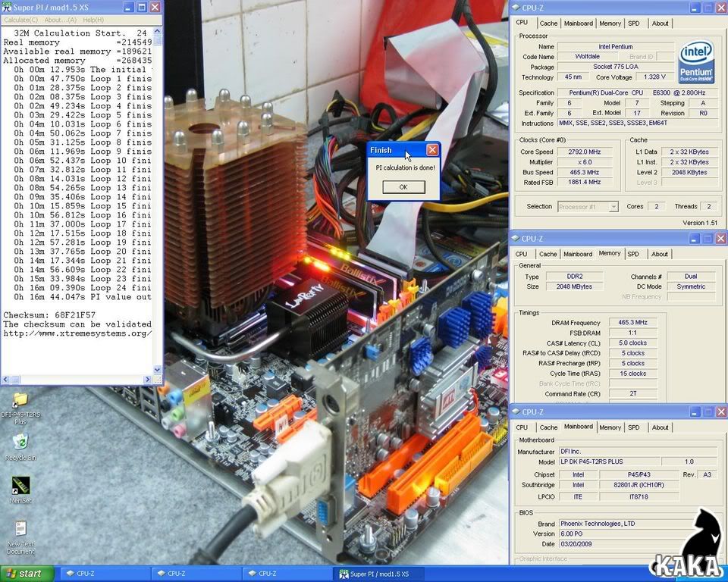Click the FSB:DRAM value 1:1
Screen dimensions: 728x582
[x=632, y=333]
